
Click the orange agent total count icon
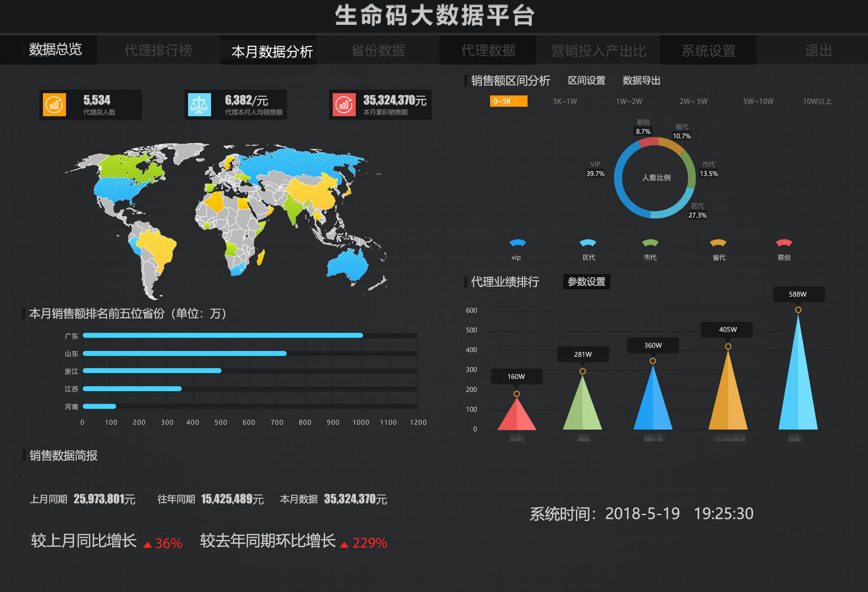55,105
